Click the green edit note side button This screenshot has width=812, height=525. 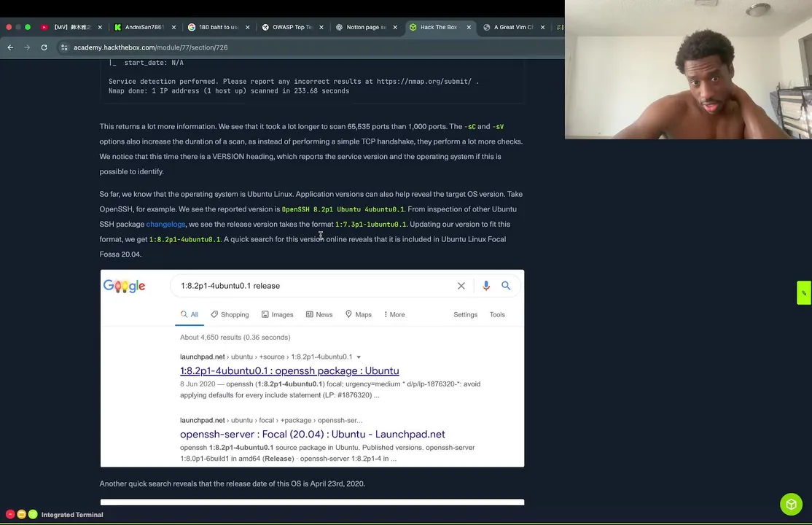(804, 293)
